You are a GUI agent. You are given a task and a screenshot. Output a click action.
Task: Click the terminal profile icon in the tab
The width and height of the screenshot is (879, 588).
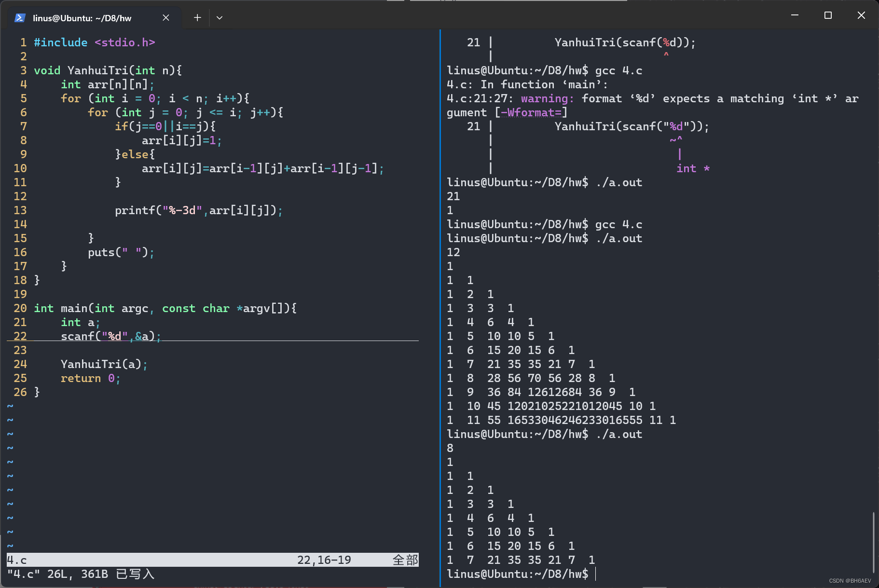pos(20,18)
